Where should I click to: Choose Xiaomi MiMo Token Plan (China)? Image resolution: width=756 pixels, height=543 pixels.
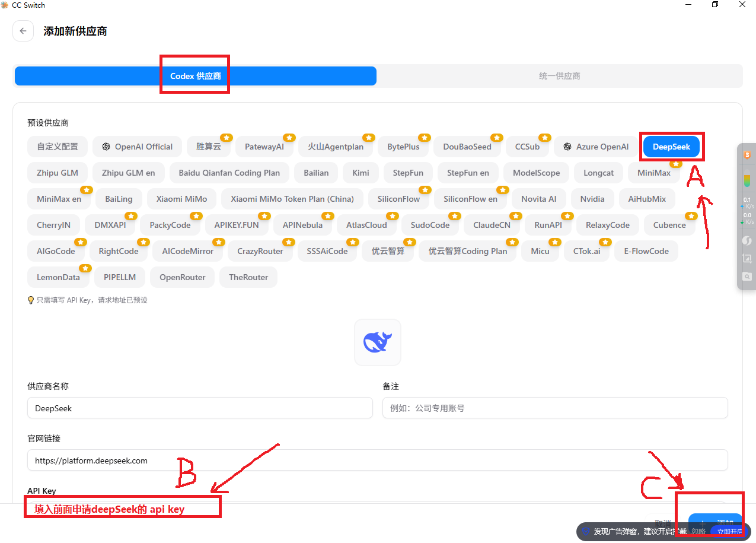click(x=292, y=199)
